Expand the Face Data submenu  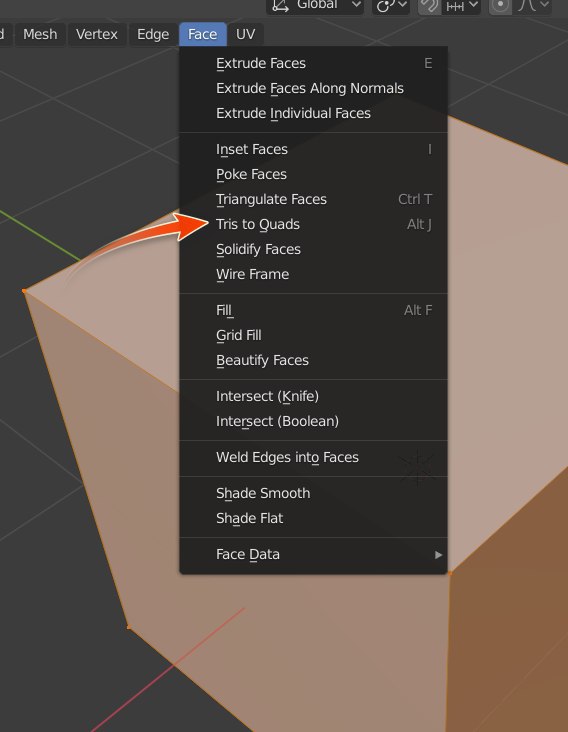tap(313, 555)
